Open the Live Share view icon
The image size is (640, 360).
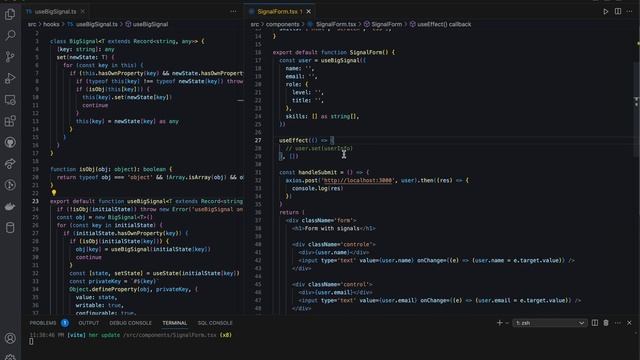click(10, 163)
